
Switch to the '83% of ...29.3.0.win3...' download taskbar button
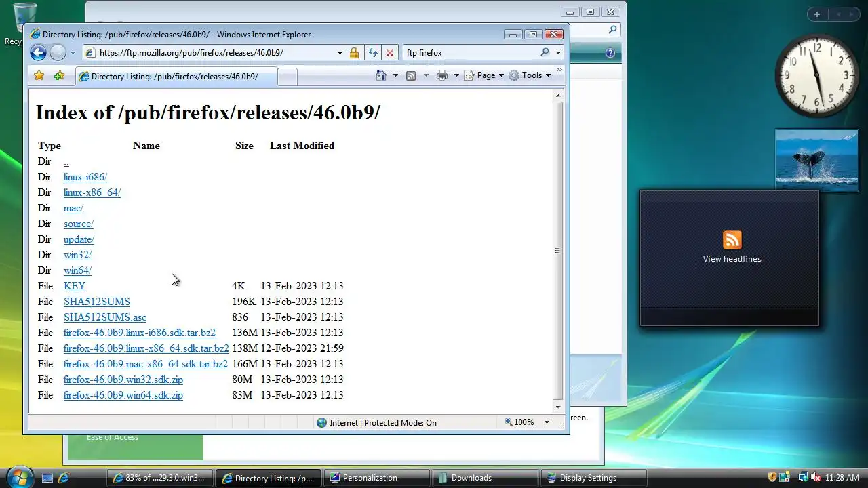(159, 478)
